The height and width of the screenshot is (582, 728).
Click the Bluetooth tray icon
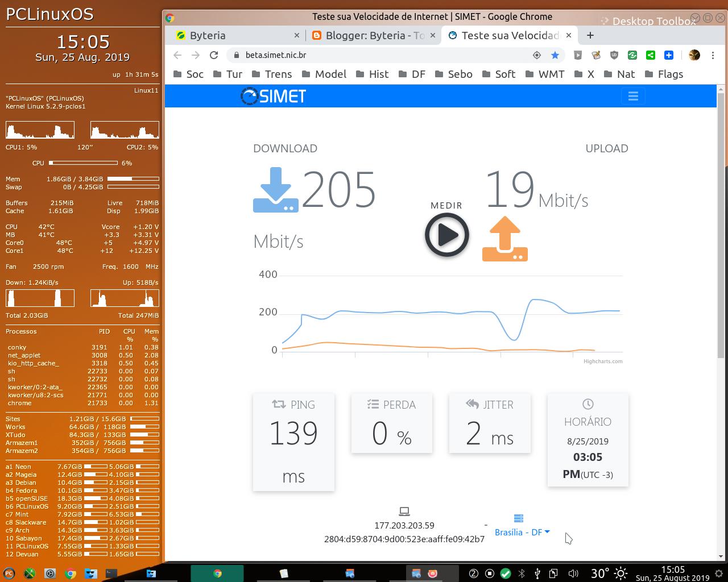[x=521, y=573]
